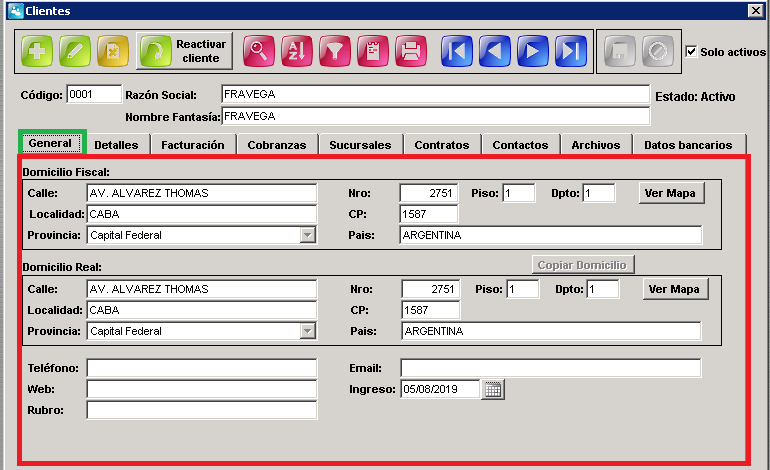Switch to the Sucursales tab
Screen dimensions: 770x470
tap(360, 145)
